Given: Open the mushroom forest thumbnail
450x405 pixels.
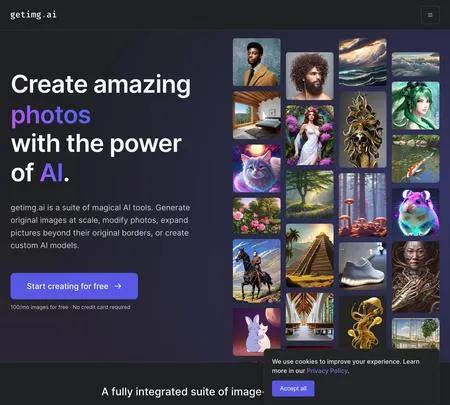Looking at the screenshot, I should pyautogui.click(x=363, y=205).
